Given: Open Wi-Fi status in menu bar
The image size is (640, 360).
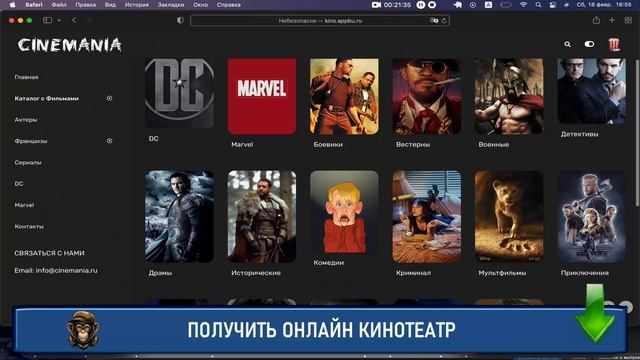Looking at the screenshot, I should [x=523, y=5].
